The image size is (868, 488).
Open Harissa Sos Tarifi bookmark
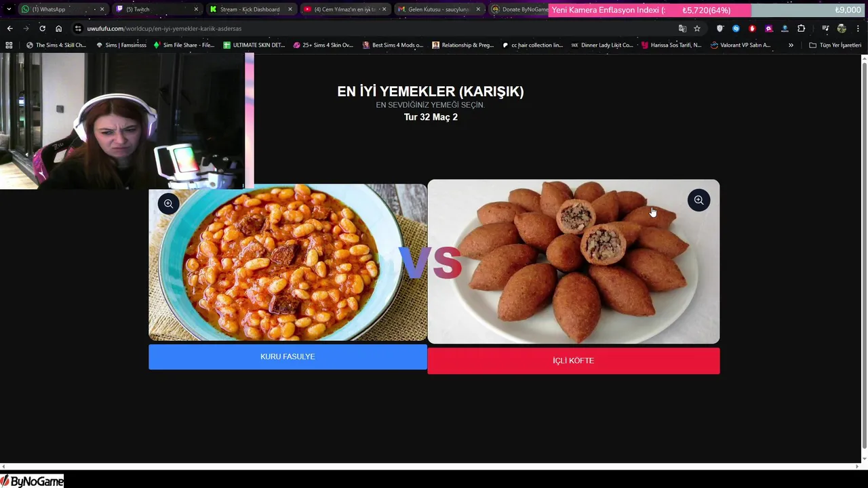coord(671,45)
